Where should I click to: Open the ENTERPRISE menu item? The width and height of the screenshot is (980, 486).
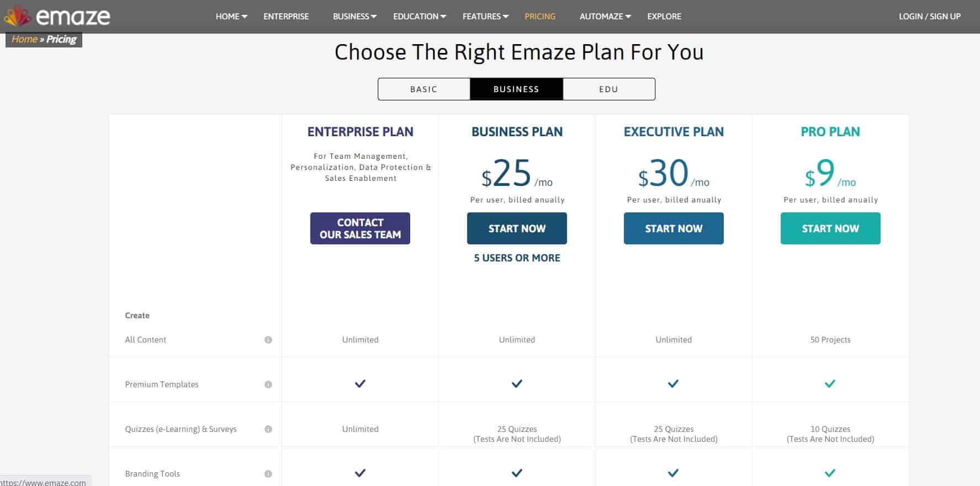point(286,17)
